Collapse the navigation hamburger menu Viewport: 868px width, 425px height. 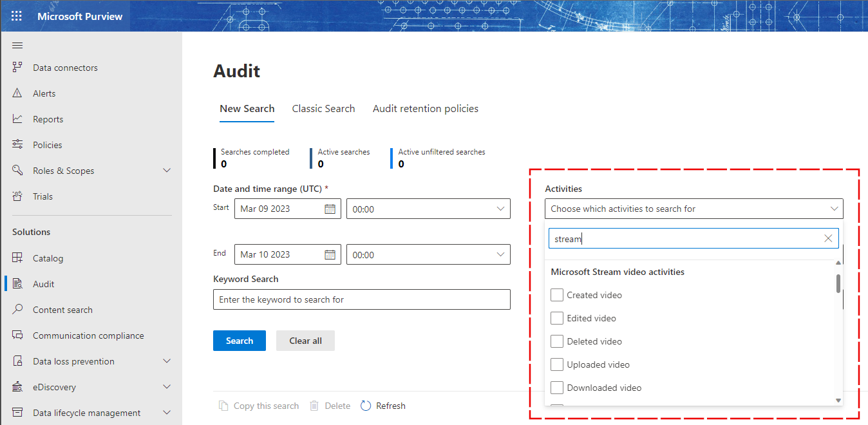(x=17, y=45)
